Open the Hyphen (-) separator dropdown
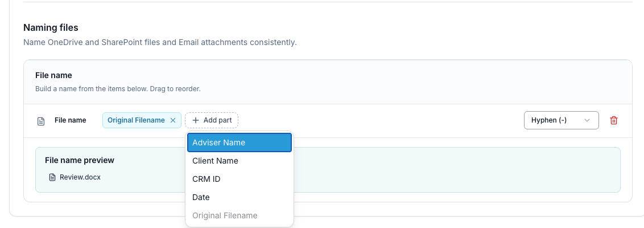Image resolution: width=644 pixels, height=228 pixels. 561,120
